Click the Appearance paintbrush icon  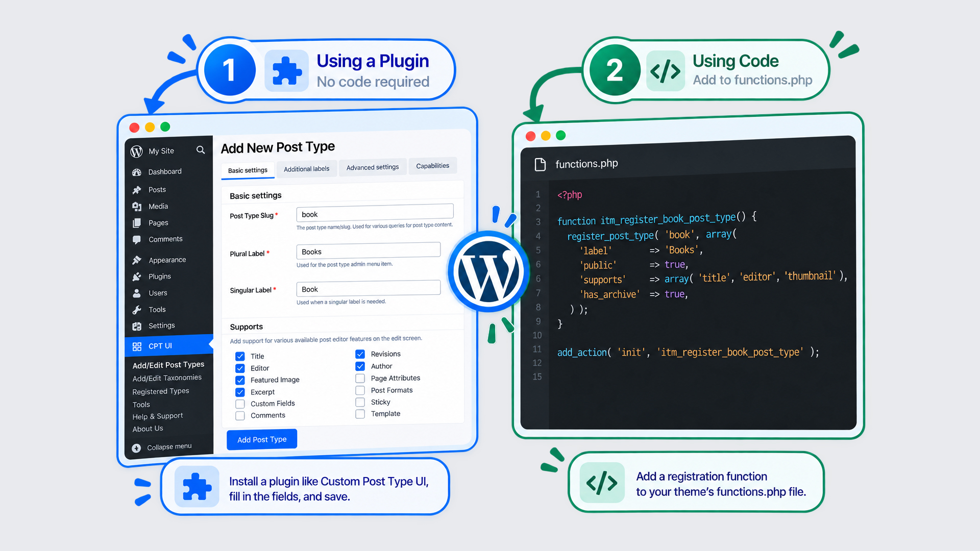(137, 260)
